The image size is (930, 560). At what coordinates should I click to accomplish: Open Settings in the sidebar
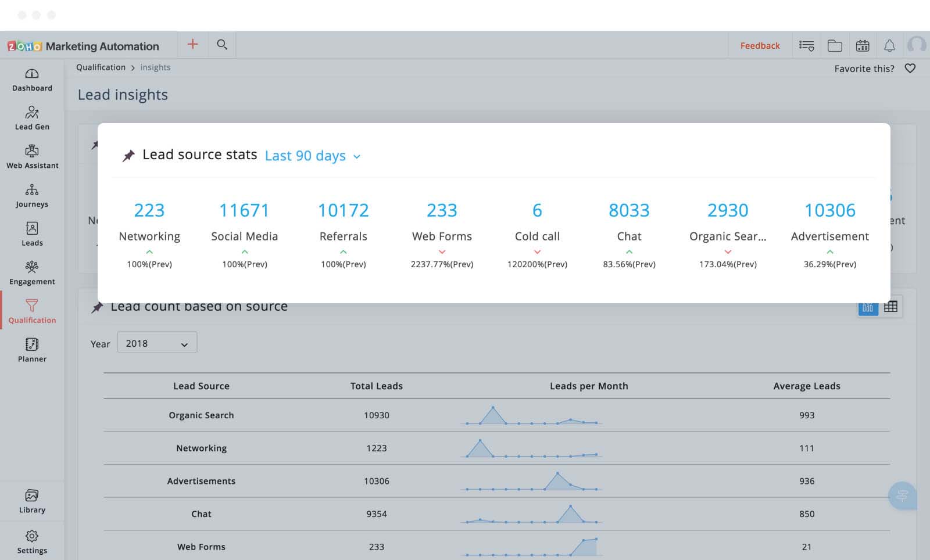32,541
